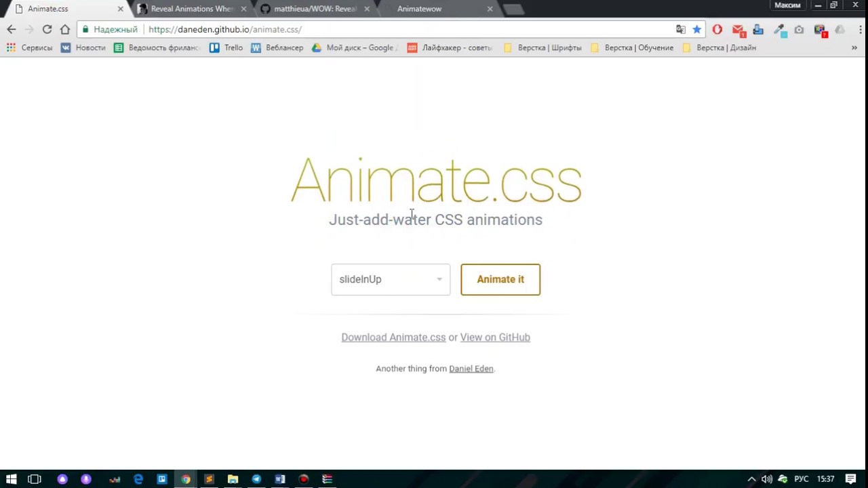This screenshot has height=488, width=868.
Task: Open the Верстка | Шрифты bookmark folder
Action: click(x=542, y=47)
